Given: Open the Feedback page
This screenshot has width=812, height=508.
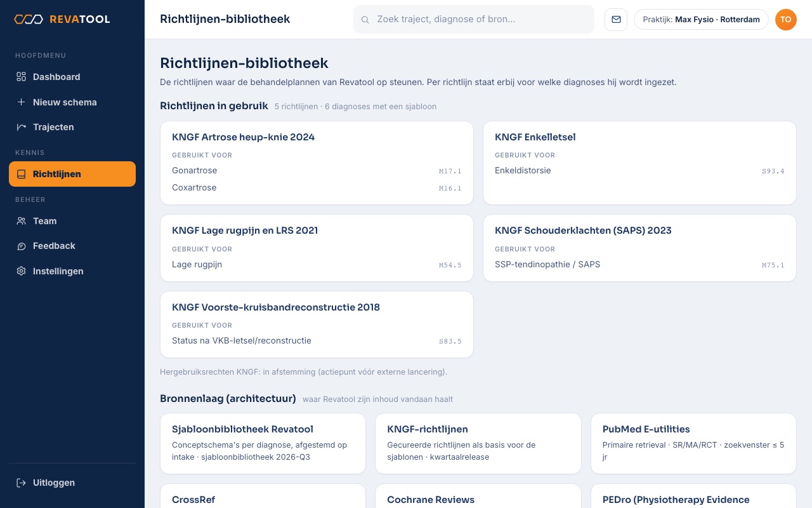Looking at the screenshot, I should point(72,246).
